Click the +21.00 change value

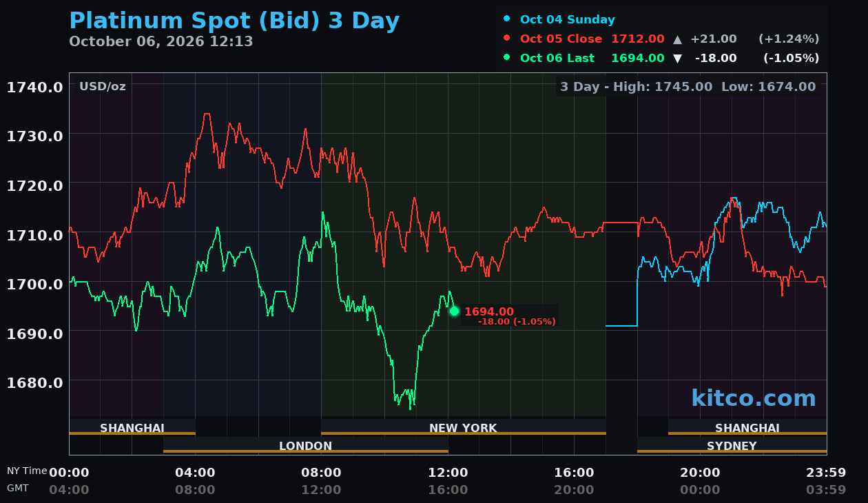tap(714, 39)
